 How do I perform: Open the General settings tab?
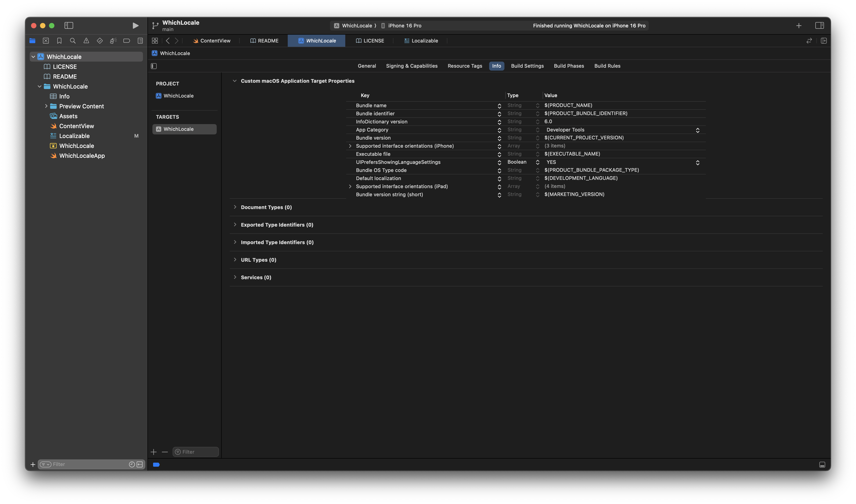[x=366, y=66]
